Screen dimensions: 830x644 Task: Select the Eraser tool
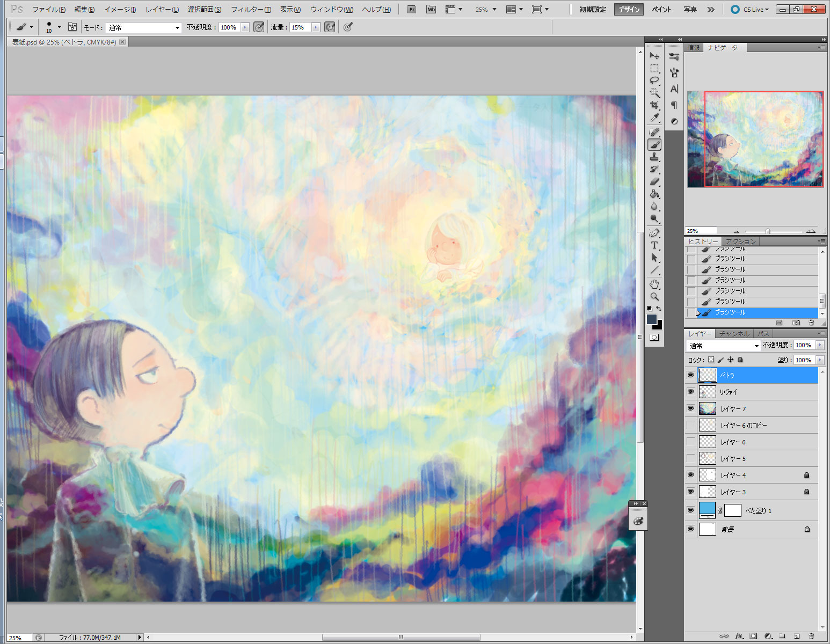point(654,181)
